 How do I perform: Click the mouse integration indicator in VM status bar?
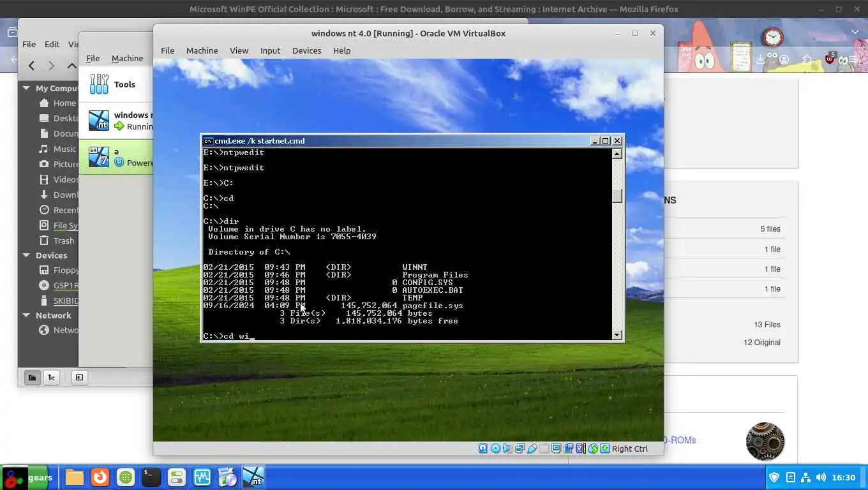point(593,449)
